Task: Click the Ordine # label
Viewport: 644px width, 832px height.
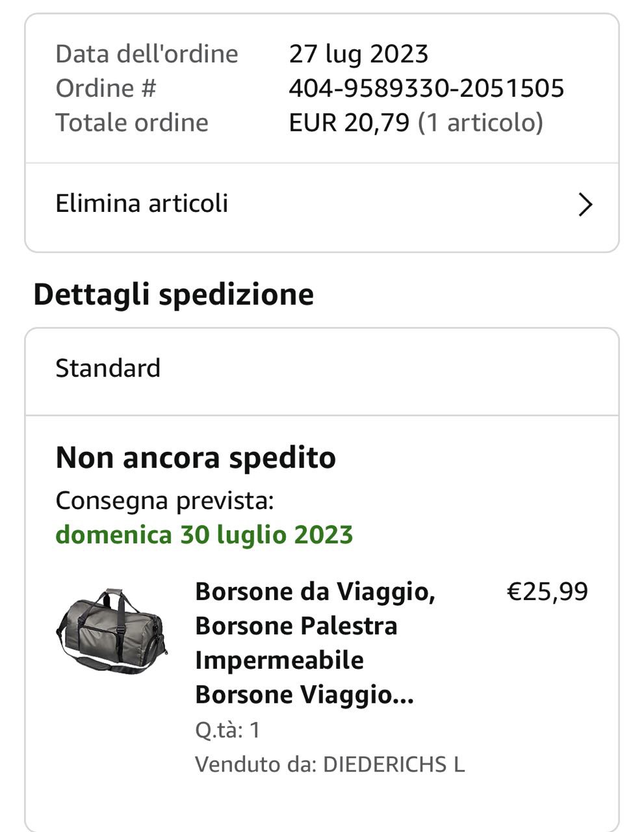Action: click(106, 88)
